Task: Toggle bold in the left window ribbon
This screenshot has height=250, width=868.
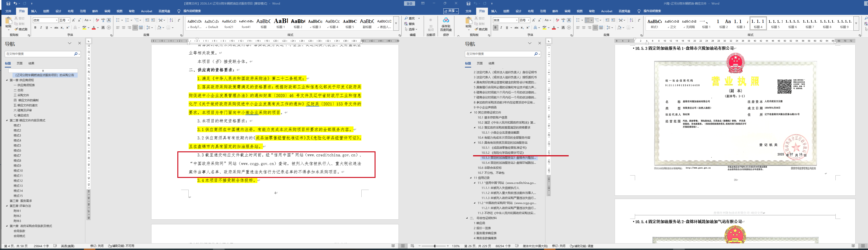Action: (x=35, y=28)
